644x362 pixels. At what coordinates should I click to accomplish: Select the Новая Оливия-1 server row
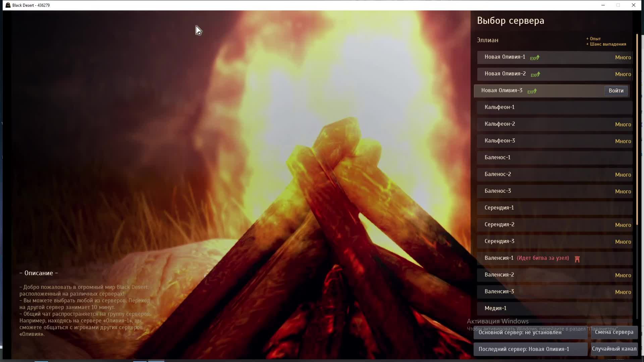[555, 57]
